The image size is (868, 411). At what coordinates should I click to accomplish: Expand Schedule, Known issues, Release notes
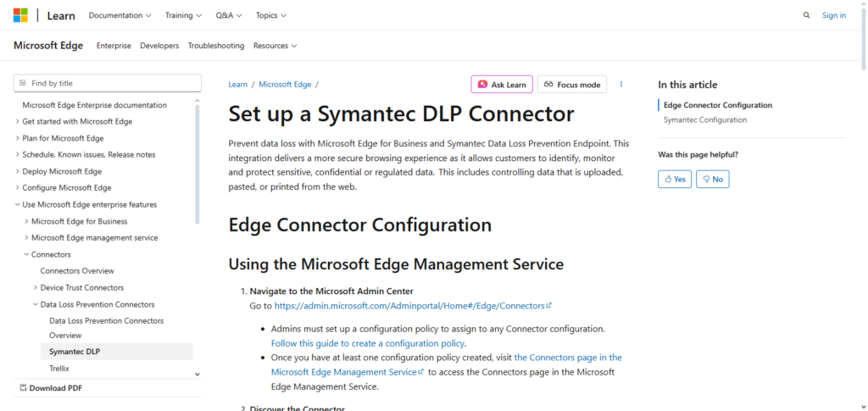[85, 155]
